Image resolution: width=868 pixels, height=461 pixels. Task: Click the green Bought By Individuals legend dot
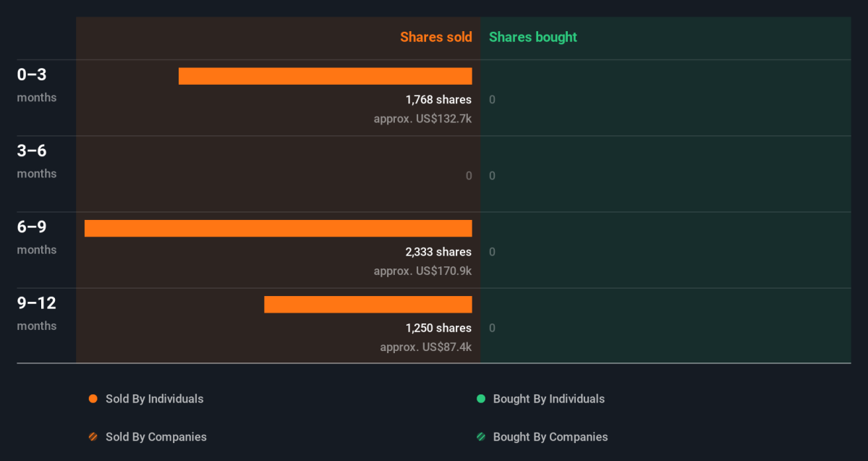[480, 399]
